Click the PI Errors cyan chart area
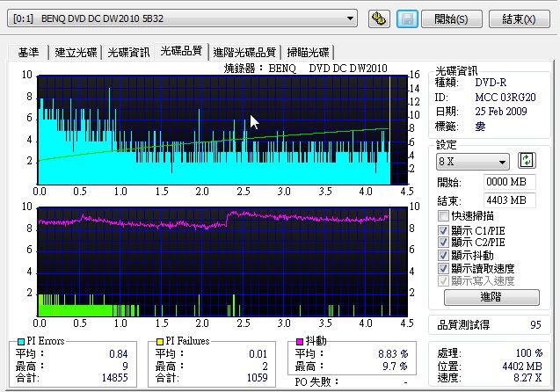Viewport: 560px width, 392px height. 222,130
